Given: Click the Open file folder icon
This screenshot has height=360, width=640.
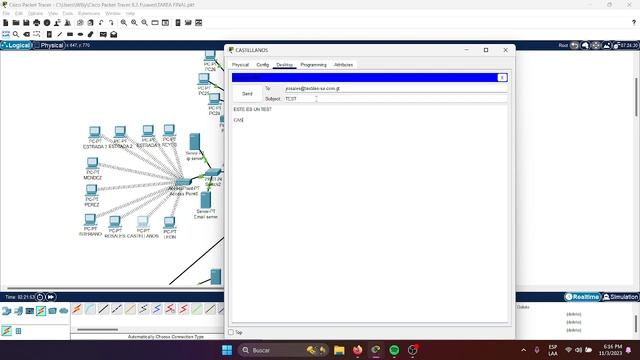Looking at the screenshot, I should click(x=16, y=23).
